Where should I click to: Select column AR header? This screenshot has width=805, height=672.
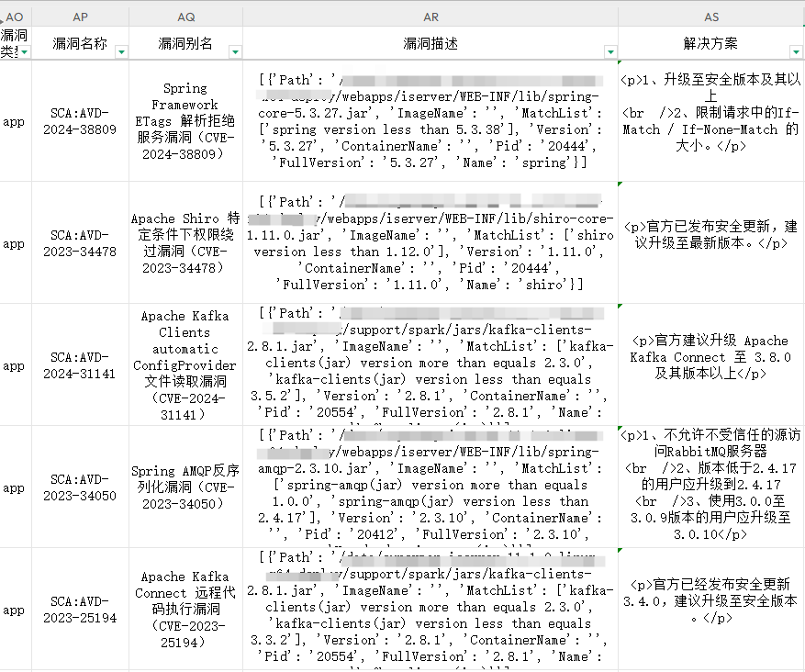[x=430, y=17]
